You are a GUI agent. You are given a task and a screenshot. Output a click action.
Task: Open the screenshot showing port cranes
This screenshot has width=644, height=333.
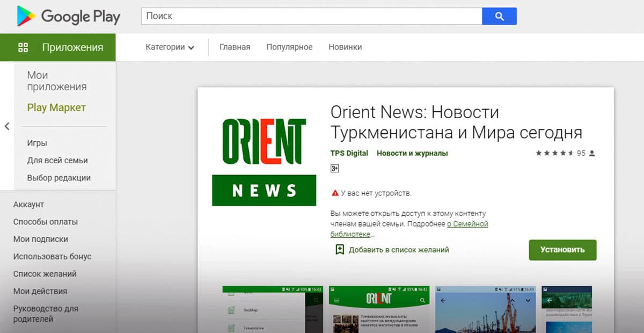[x=485, y=309]
